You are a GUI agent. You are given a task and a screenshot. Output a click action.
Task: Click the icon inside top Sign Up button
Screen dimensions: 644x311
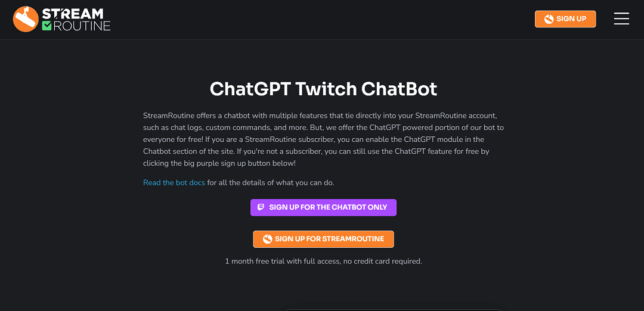[549, 19]
